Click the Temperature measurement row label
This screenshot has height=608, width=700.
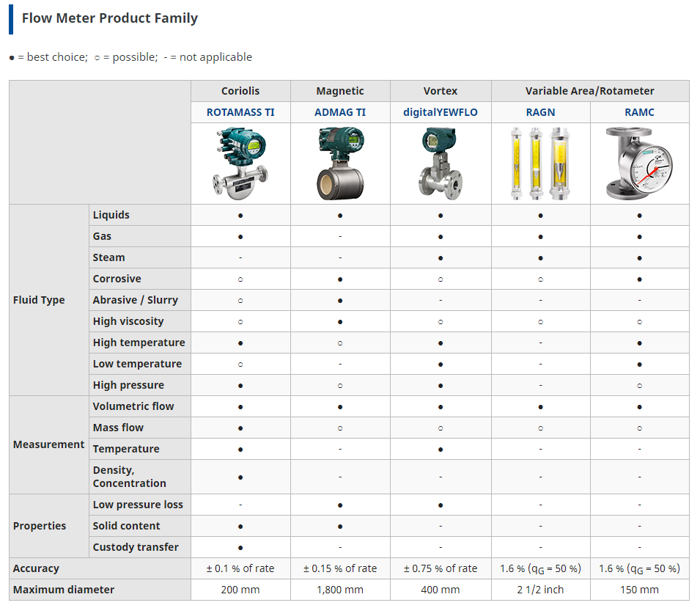126,449
